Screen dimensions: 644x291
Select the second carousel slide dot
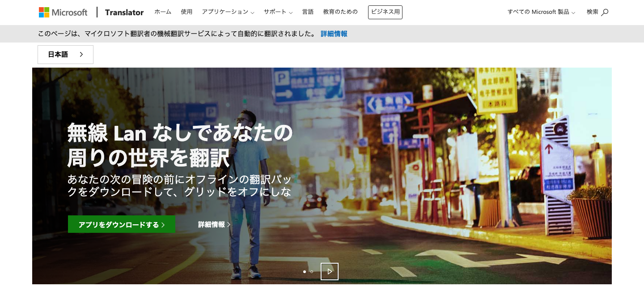(312, 272)
